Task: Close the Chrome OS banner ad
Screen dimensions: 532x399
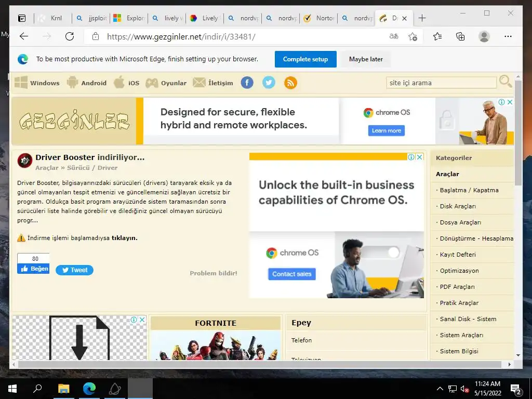Action: click(510, 102)
